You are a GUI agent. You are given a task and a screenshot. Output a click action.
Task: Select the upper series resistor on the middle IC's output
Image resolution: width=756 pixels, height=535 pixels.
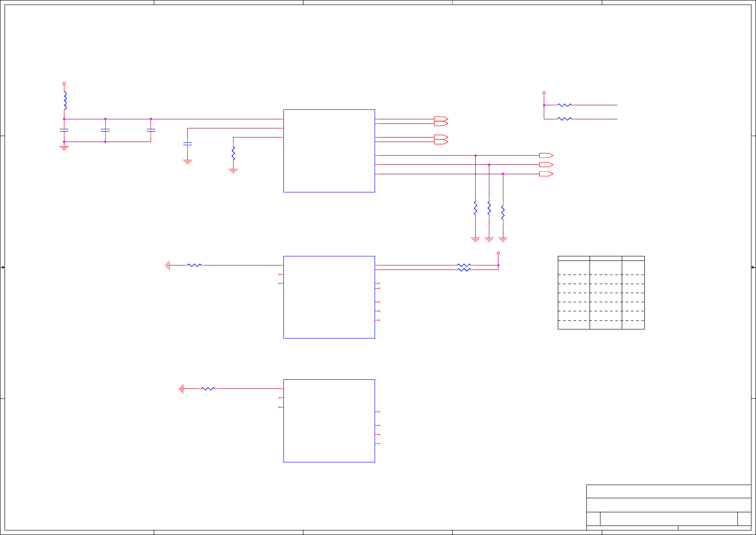coord(464,265)
